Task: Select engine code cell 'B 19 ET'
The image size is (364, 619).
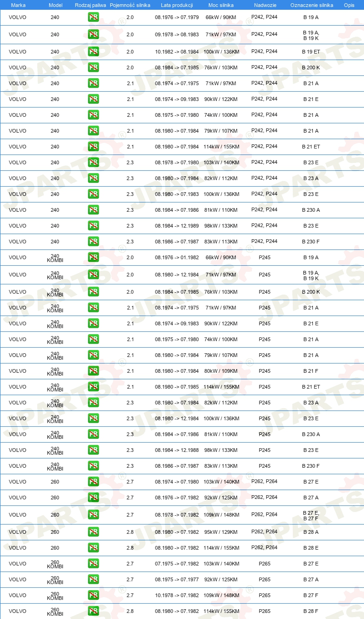Action: [311, 52]
